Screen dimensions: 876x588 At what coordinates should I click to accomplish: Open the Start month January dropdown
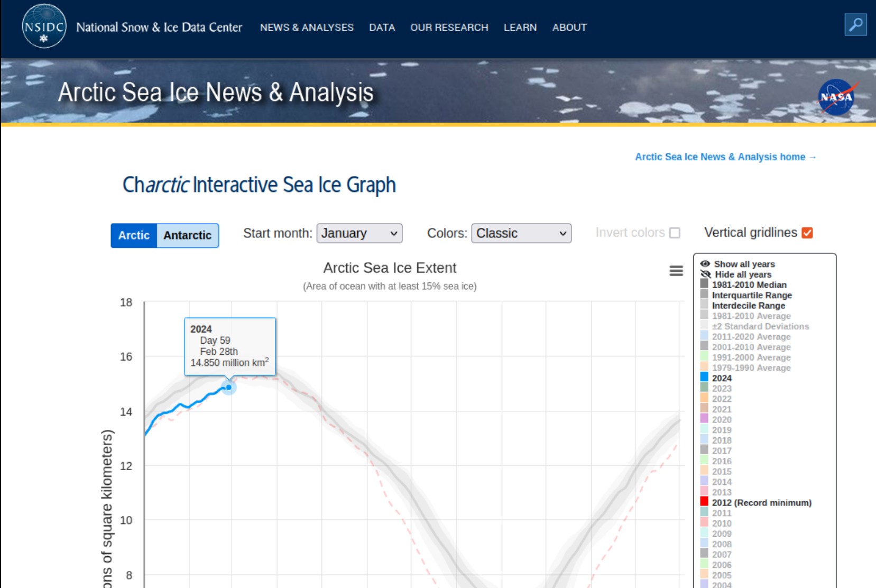coord(359,233)
